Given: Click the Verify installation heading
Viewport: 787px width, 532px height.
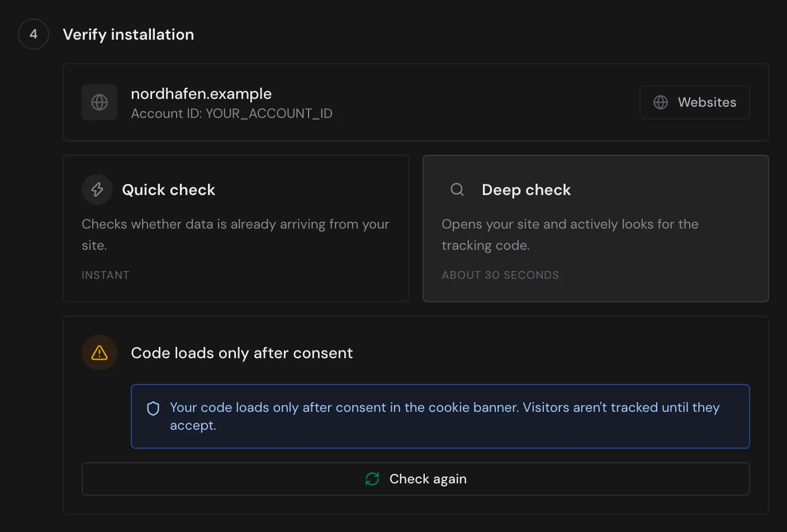Looking at the screenshot, I should [x=129, y=35].
